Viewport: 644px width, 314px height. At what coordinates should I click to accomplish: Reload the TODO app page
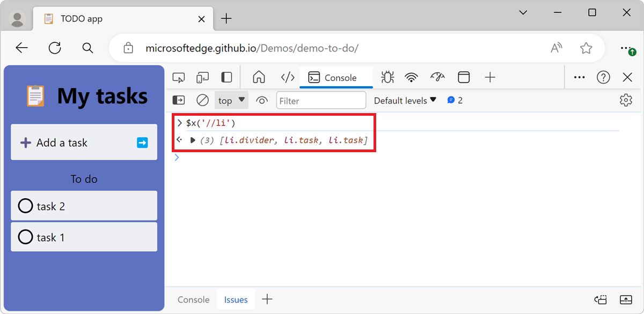coord(54,48)
